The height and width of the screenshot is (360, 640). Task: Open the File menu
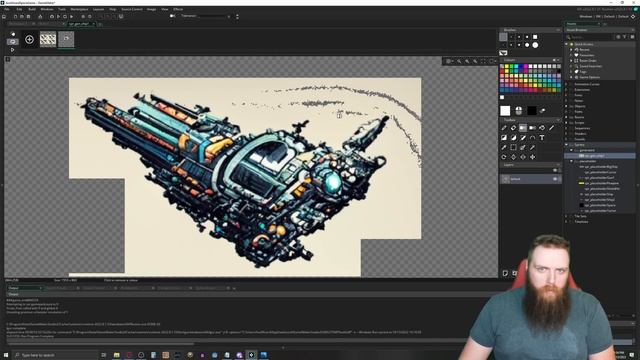click(7, 9)
